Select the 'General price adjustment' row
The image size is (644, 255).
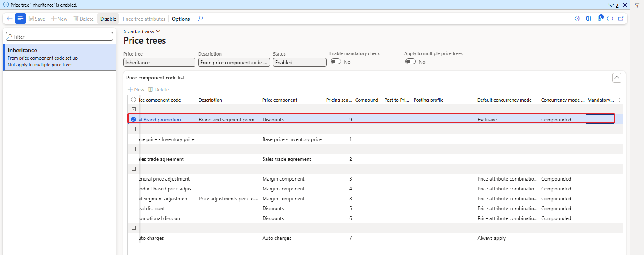(375, 179)
